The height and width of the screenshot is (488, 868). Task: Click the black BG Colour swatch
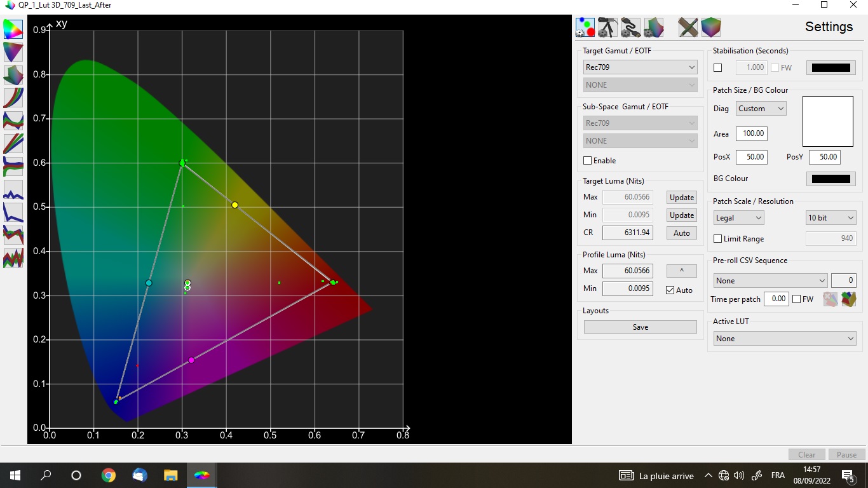(x=831, y=179)
